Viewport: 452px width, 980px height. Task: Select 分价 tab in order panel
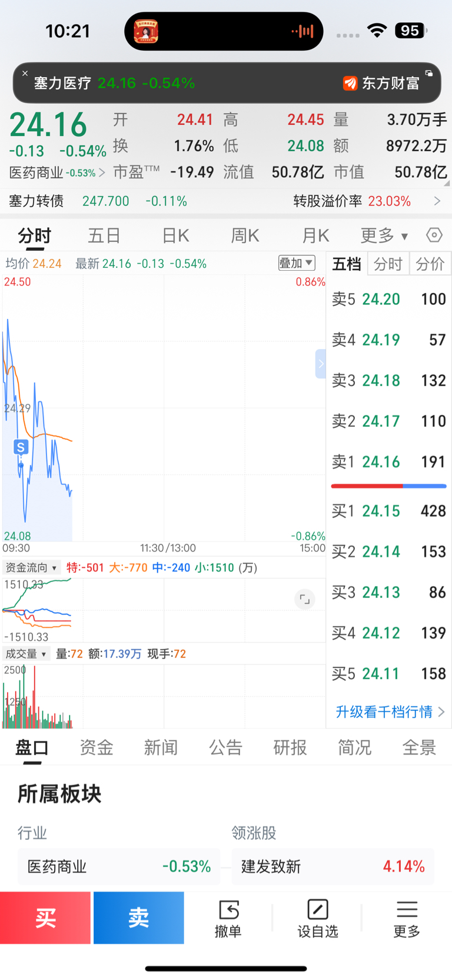(430, 264)
